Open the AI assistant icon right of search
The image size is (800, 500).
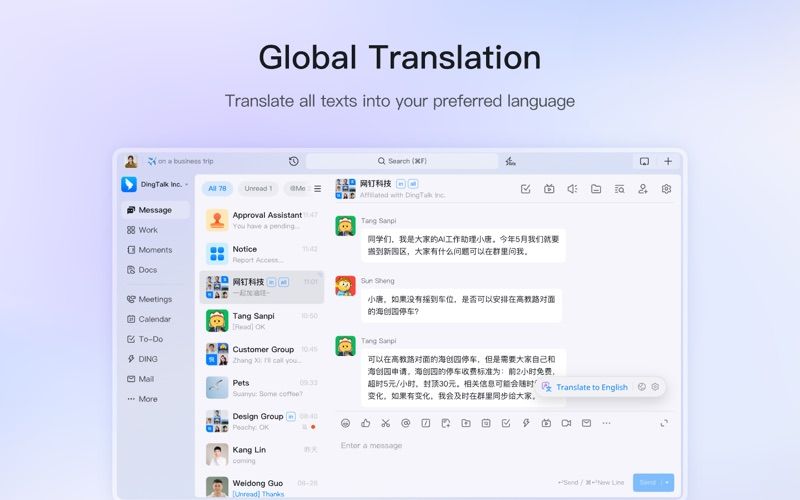510,161
